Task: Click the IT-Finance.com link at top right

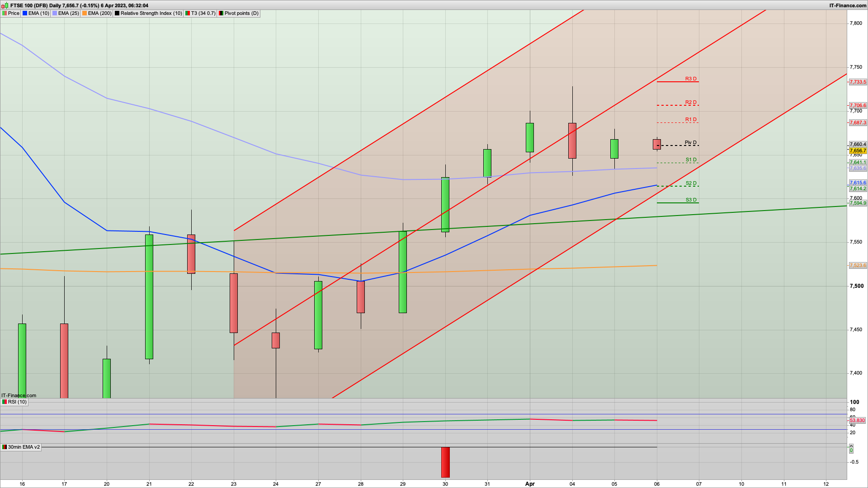Action: click(848, 5)
